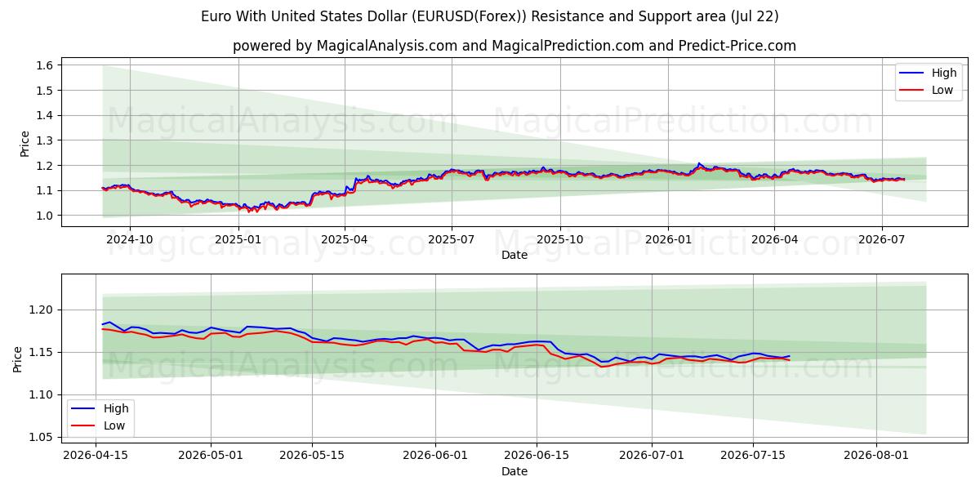The height and width of the screenshot is (490, 980).
Task: Click the '2026-08-01' tick in the bottom chart
Action: point(875,456)
